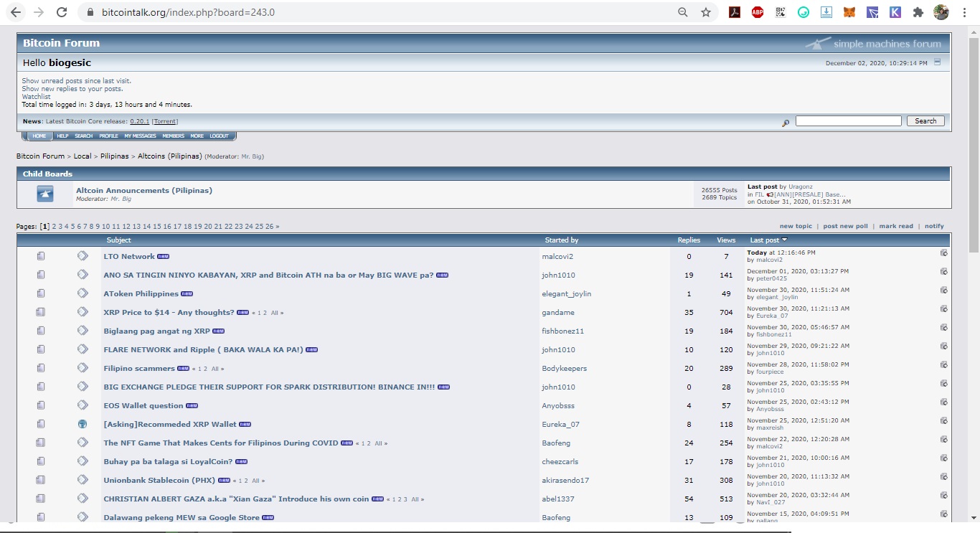The height and width of the screenshot is (533, 980).
Task: Reload the page with the refresh icon
Action: 62,12
